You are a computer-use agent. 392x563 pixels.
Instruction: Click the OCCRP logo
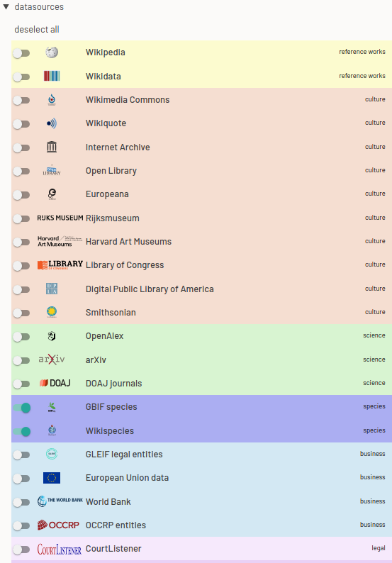[x=58, y=525]
